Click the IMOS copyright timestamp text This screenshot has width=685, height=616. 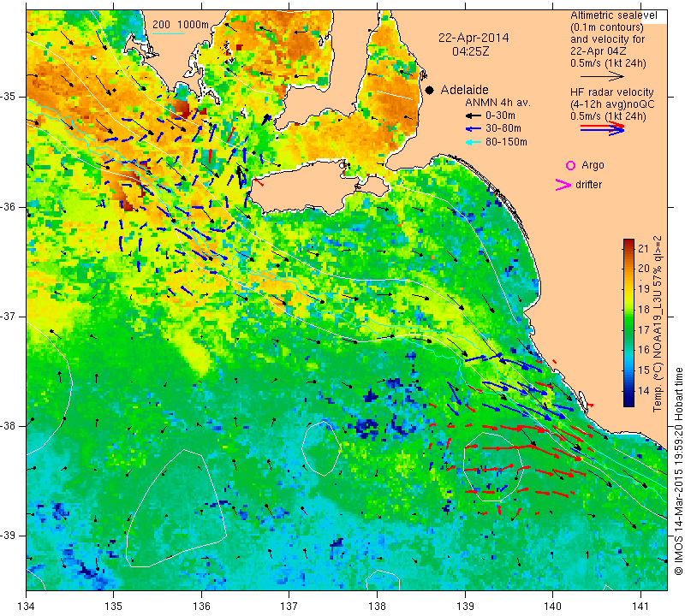[x=678, y=471]
